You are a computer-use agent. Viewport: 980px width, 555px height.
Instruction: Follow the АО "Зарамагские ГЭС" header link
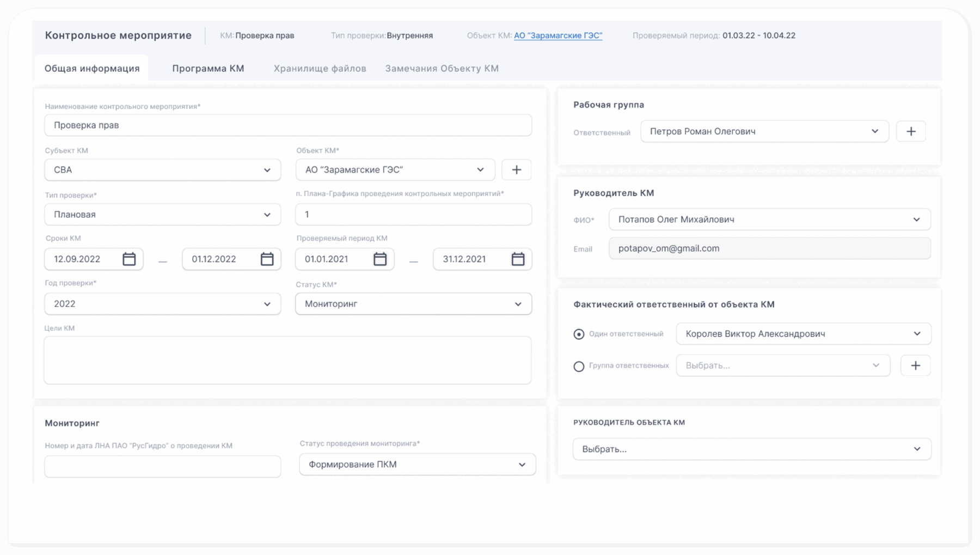pos(558,35)
